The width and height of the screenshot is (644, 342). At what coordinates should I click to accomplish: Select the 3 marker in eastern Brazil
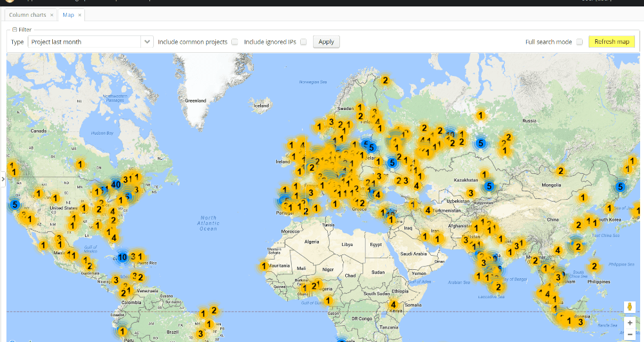[x=200, y=334]
